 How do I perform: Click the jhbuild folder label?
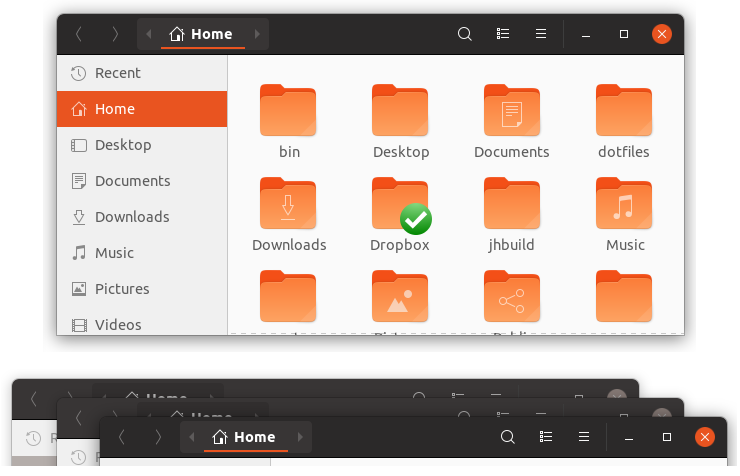point(512,245)
